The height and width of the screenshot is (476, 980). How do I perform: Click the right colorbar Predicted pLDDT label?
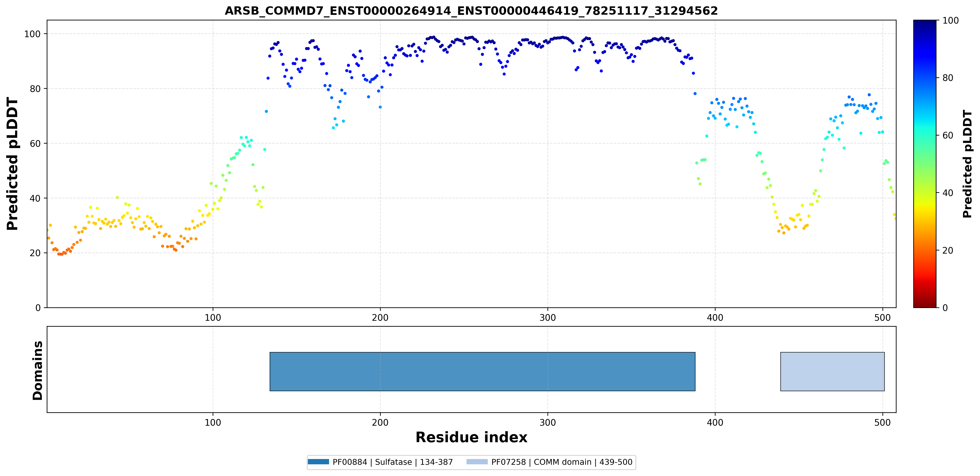pyautogui.click(x=967, y=164)
